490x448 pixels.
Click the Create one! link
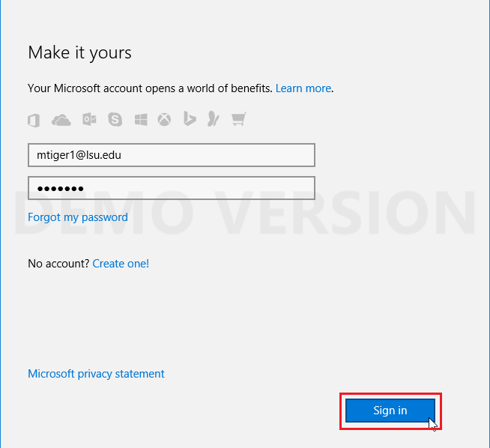[x=121, y=264]
